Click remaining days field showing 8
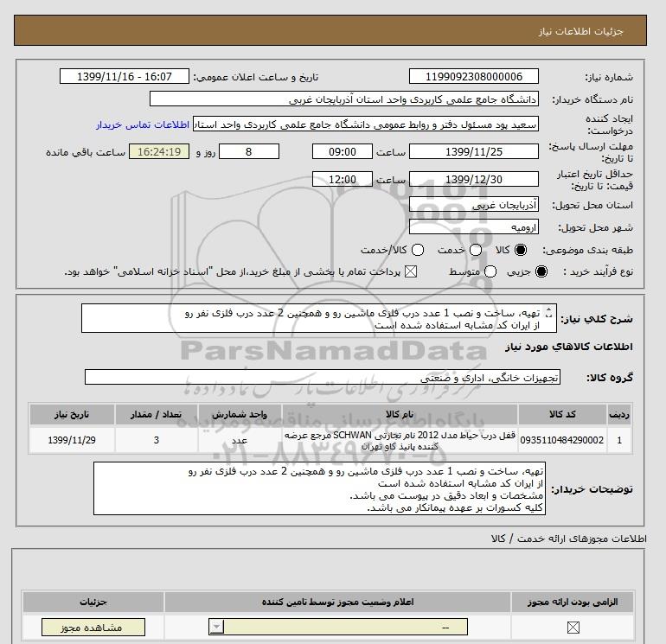This screenshot has height=644, width=666. point(249,151)
